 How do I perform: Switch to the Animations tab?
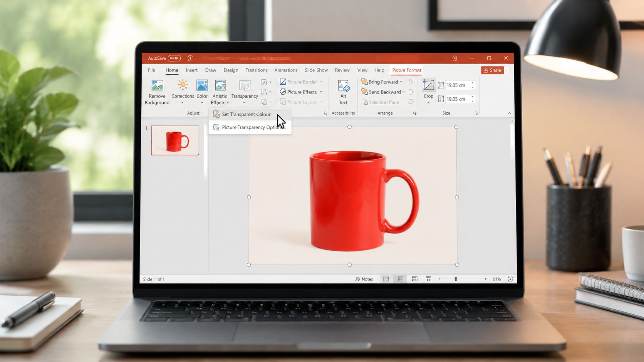[x=286, y=70]
